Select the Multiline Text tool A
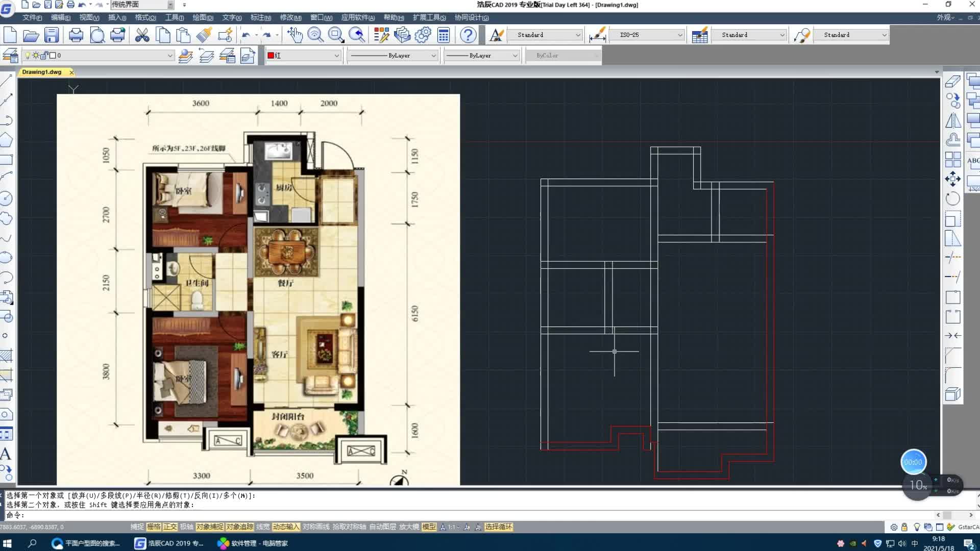980x551 pixels. (6, 454)
